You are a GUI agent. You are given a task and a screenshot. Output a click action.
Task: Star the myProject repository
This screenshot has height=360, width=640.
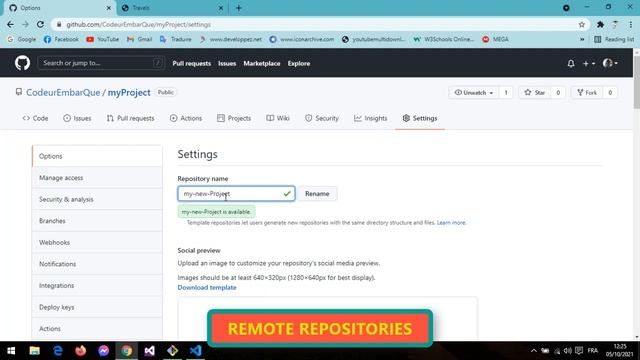click(535, 93)
